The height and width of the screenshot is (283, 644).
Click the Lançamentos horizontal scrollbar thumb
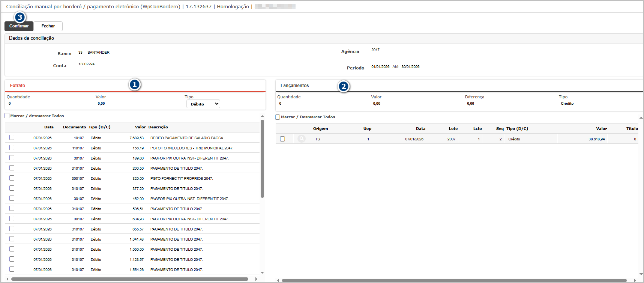454,280
